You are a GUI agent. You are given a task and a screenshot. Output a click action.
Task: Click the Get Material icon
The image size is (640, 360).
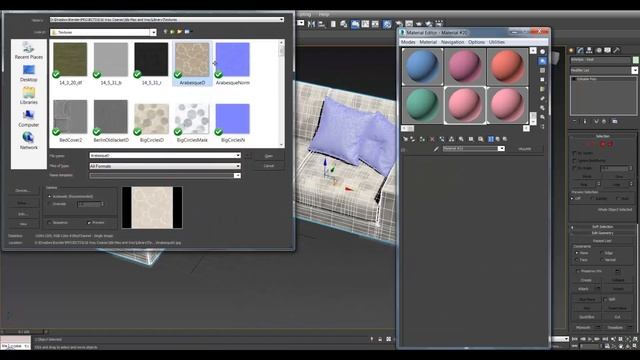[x=405, y=139]
